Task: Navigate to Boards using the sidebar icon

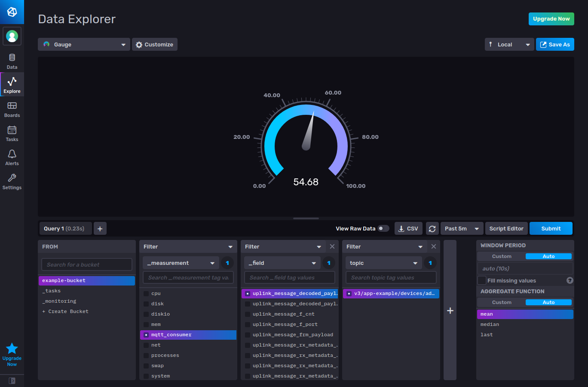Action: tap(12, 109)
